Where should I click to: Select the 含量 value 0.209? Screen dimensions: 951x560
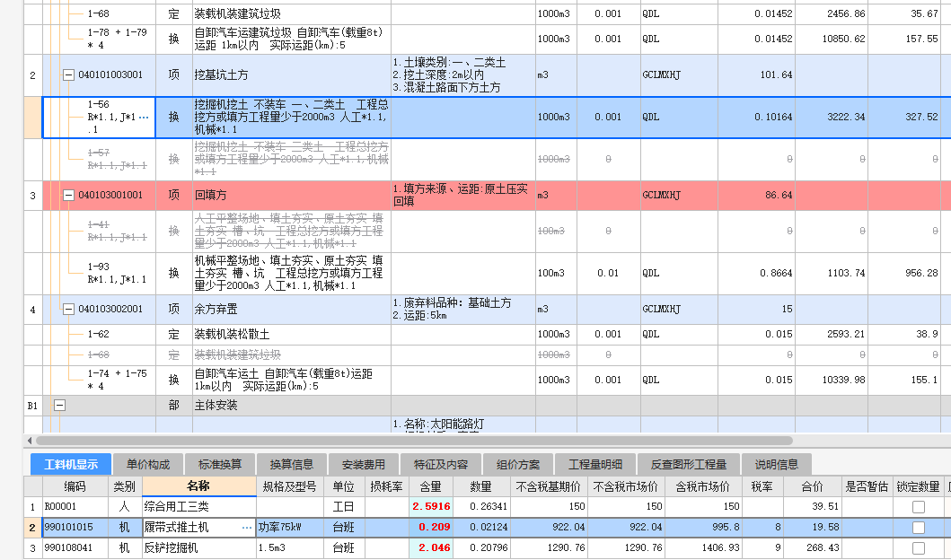pyautogui.click(x=431, y=528)
